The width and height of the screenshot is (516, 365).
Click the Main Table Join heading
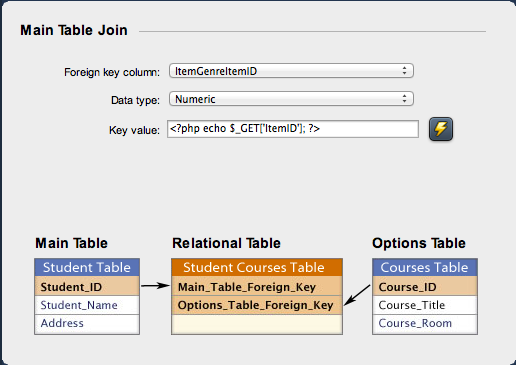(74, 30)
